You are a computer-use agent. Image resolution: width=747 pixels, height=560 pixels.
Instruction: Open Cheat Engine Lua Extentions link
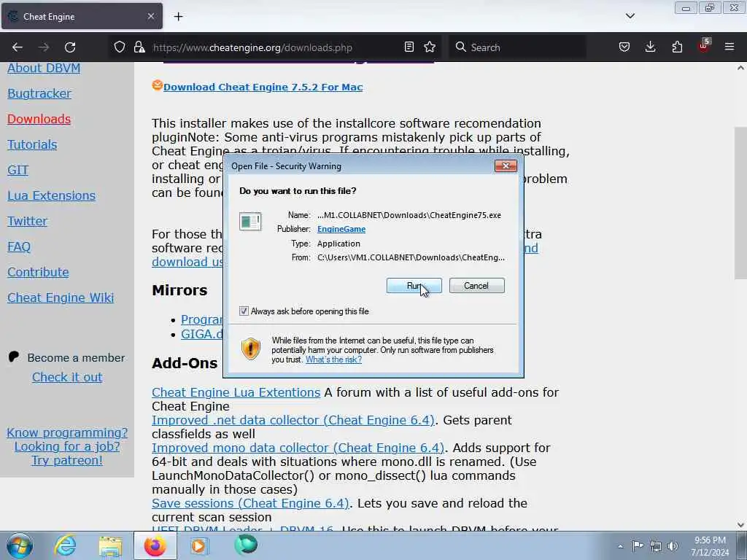[236, 392]
